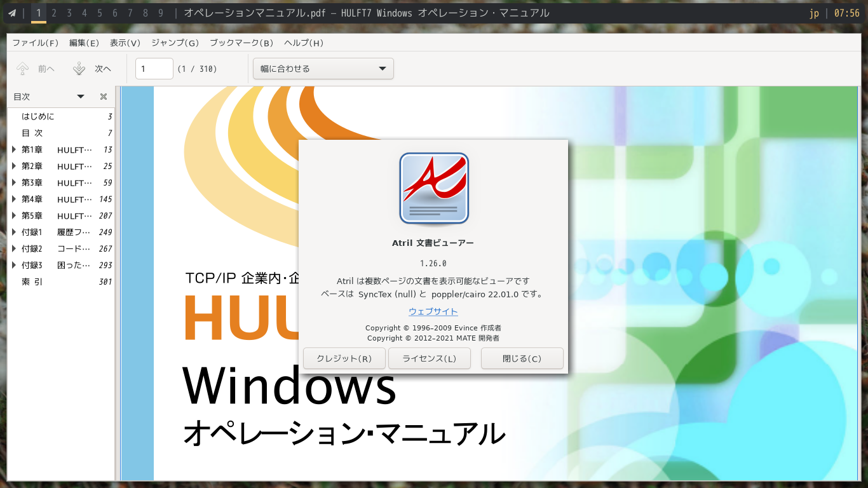The image size is (868, 488).
Task: Open the 編集(E) menu
Action: click(84, 43)
